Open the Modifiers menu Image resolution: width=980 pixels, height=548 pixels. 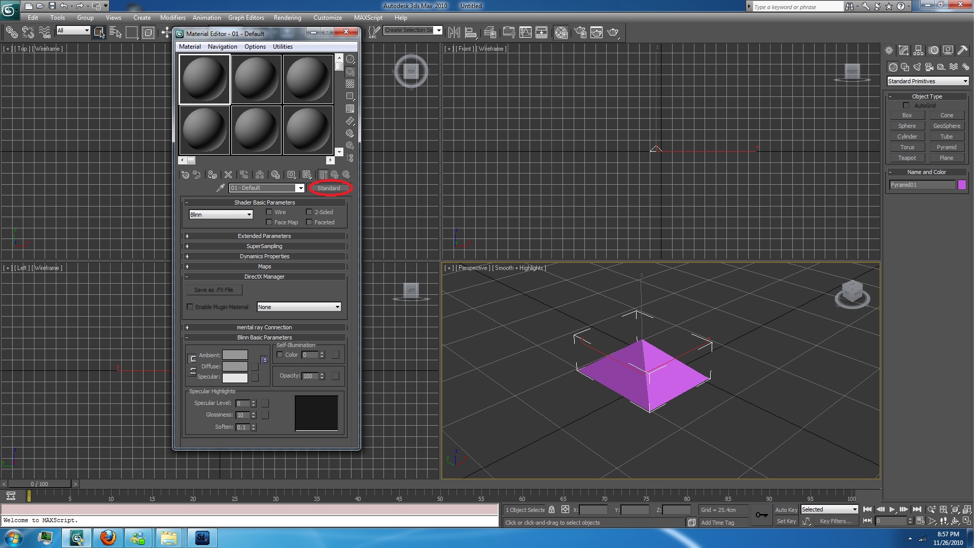point(172,18)
